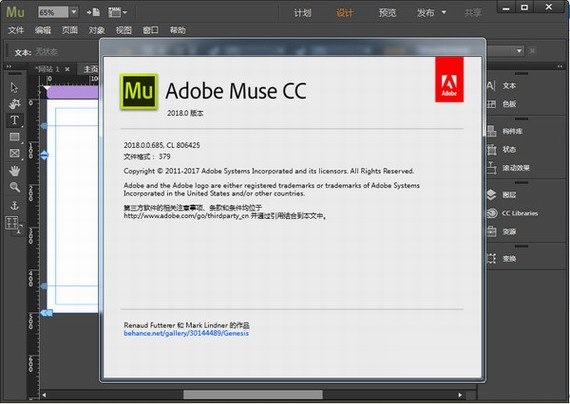Click the purple header bar on canvas

pyautogui.click(x=72, y=93)
